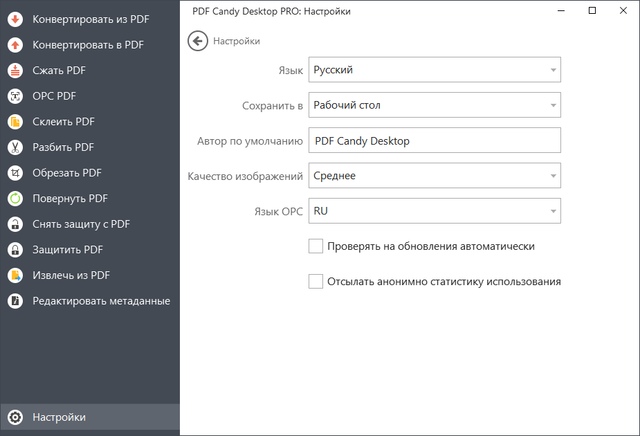Expand the Сохранить в dropdown
This screenshot has width=640, height=436.
tap(433, 105)
